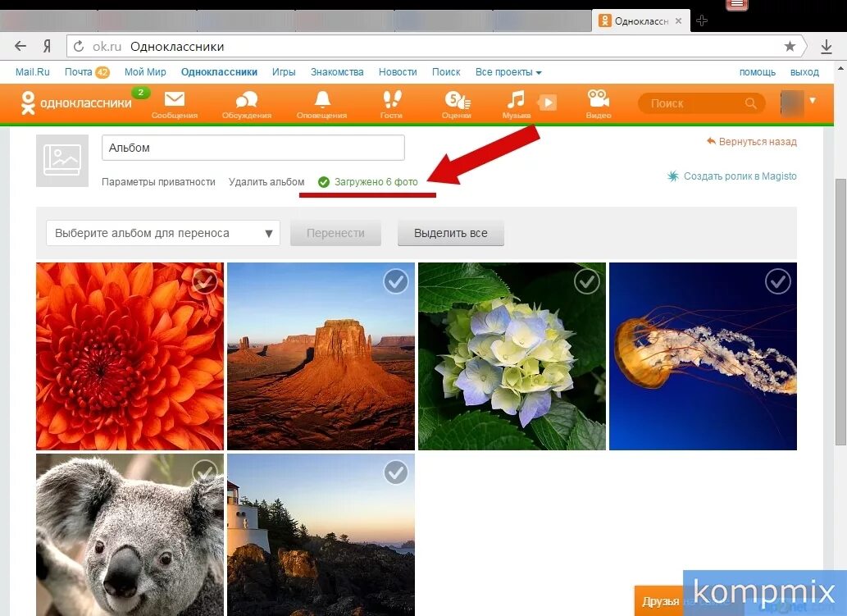Click the Одноклассники logo
Image resolution: width=847 pixels, height=616 pixels.
click(76, 103)
